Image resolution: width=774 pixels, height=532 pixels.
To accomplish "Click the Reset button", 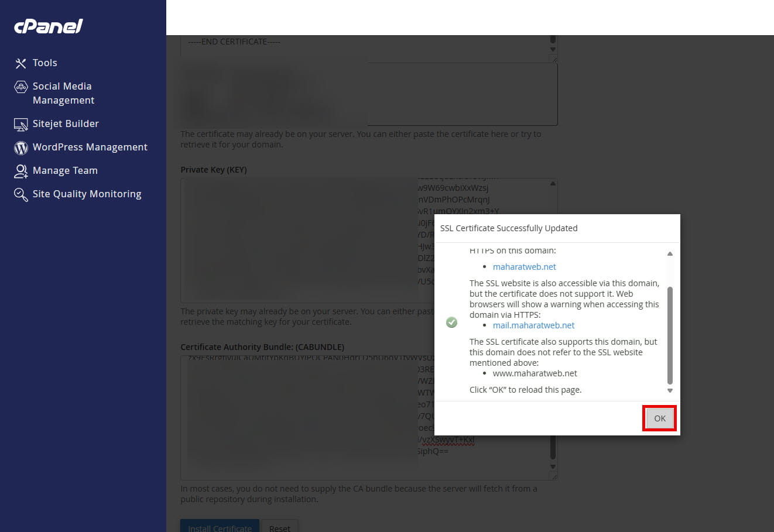I will pos(279,526).
